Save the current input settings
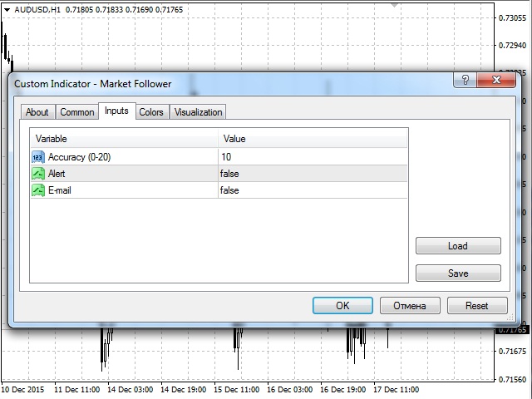 pyautogui.click(x=458, y=273)
